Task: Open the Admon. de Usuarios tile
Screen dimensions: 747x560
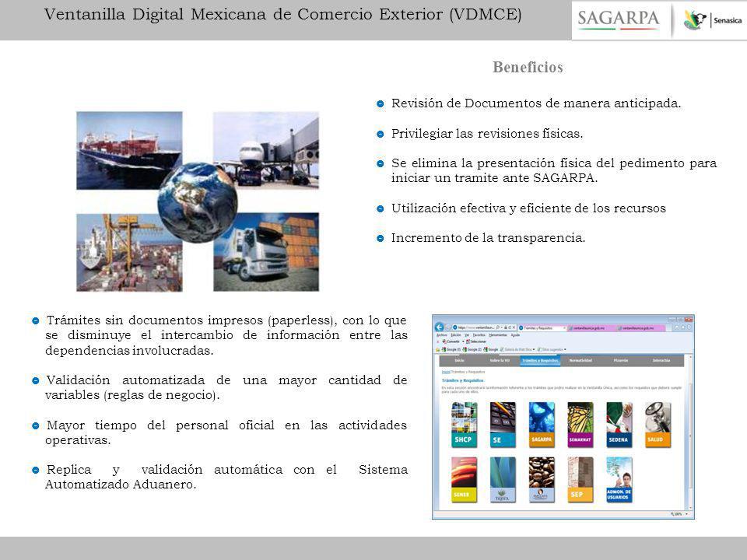Action: click(619, 480)
